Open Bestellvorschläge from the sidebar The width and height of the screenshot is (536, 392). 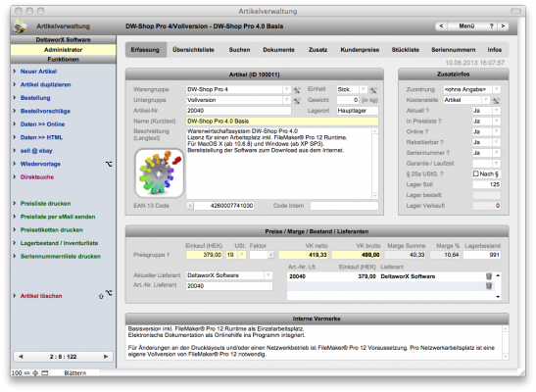pos(45,111)
